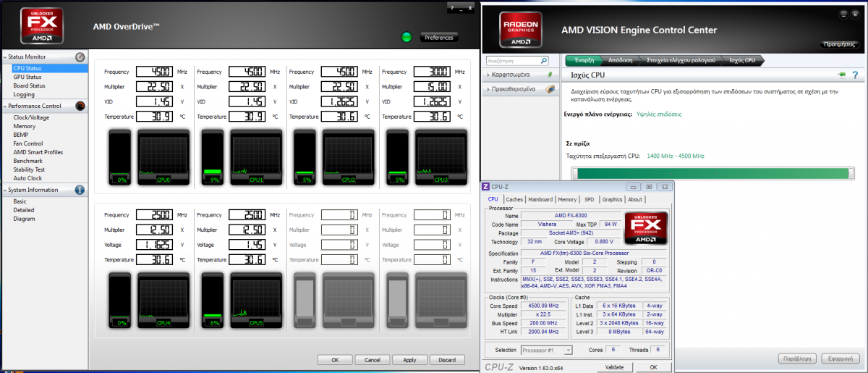Open Clock/Voltage settings
Image resolution: width=868 pixels, height=373 pixels.
tap(31, 117)
